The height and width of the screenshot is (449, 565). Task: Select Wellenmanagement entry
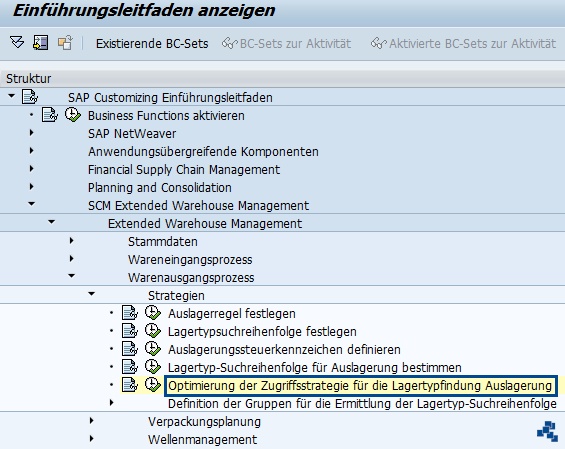[203, 440]
